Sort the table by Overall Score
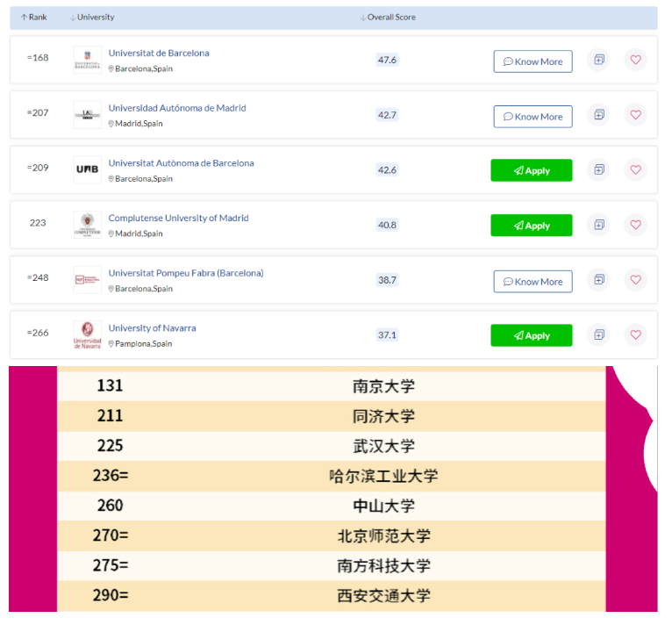Viewport: 672px width, 625px height. [388, 18]
